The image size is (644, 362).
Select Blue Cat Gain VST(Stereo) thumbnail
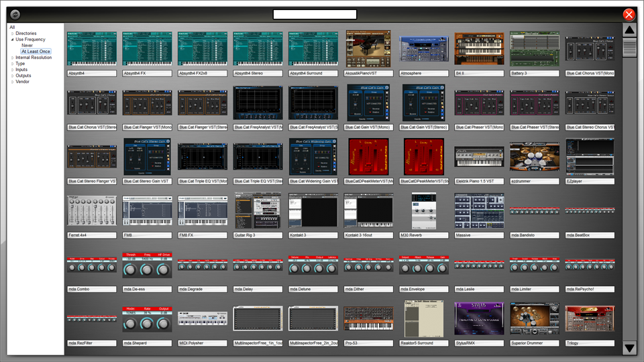tap(424, 103)
